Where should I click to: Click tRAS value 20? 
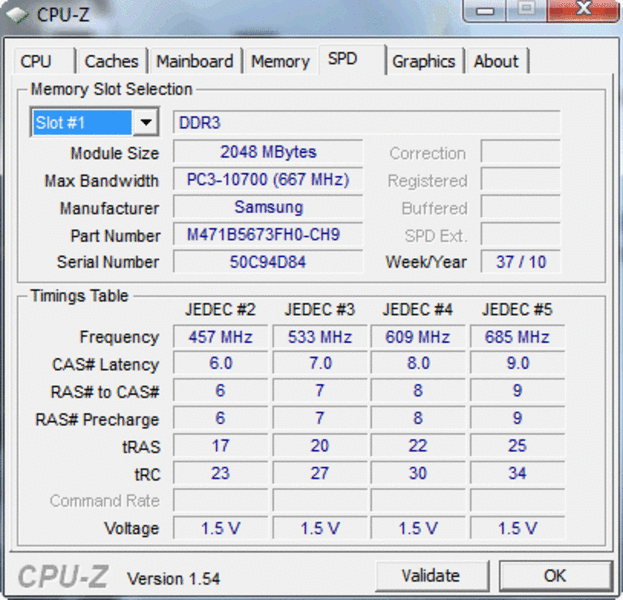click(x=320, y=446)
